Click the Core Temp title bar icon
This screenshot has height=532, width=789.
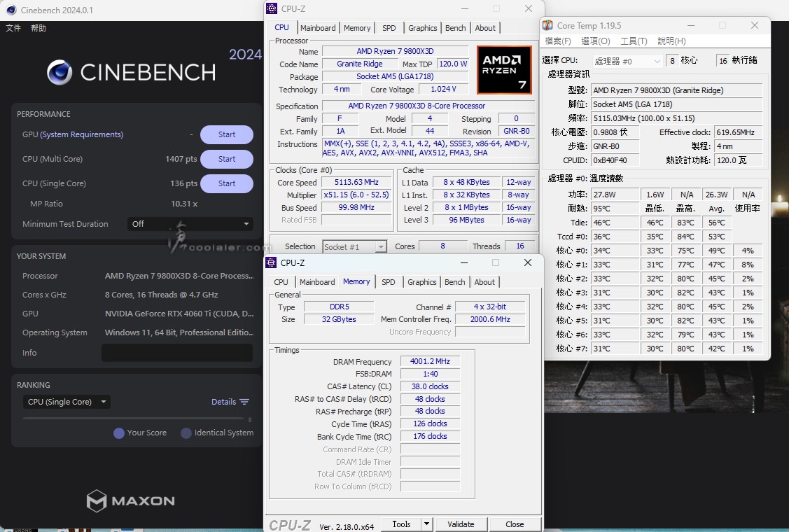click(x=548, y=26)
